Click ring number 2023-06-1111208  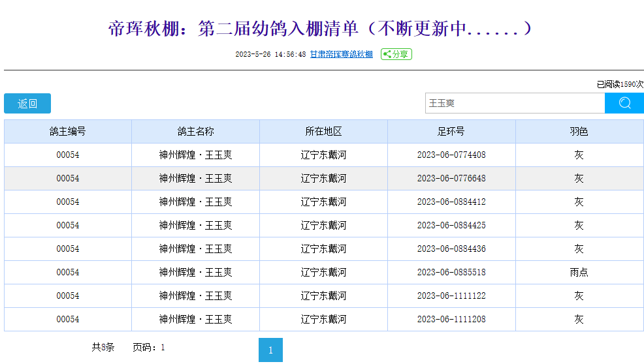451,319
